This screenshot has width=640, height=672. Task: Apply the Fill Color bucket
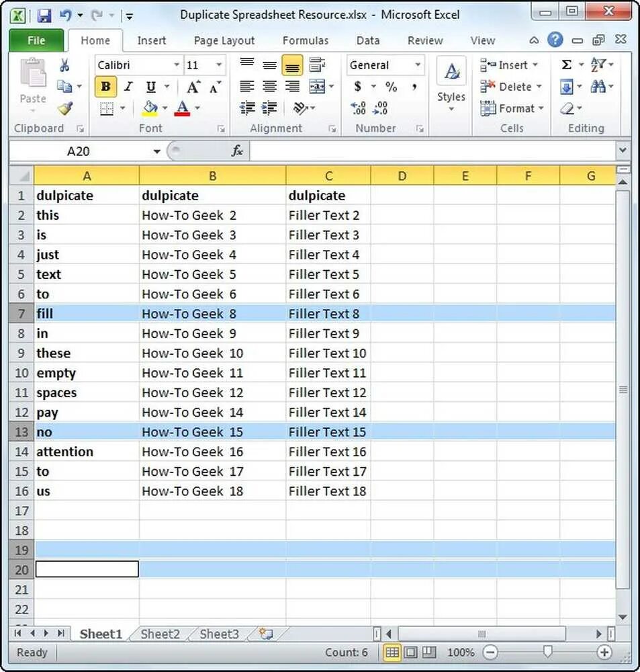150,108
